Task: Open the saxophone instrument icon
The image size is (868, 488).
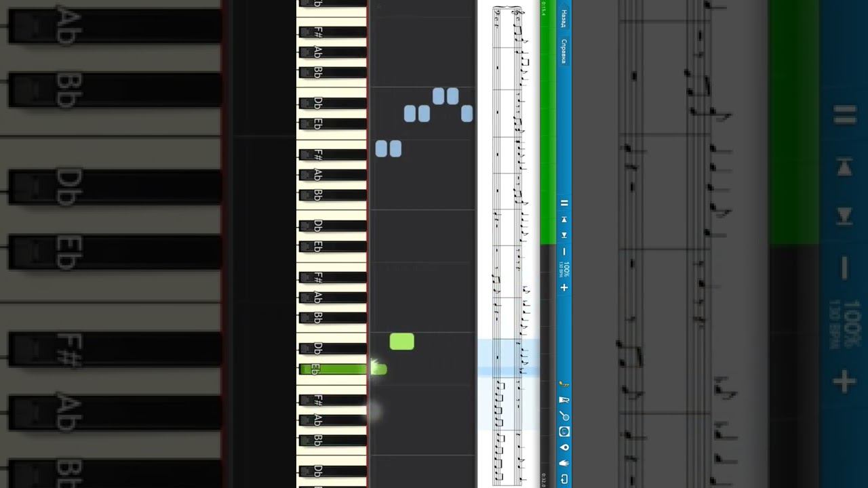Action: coord(564,384)
